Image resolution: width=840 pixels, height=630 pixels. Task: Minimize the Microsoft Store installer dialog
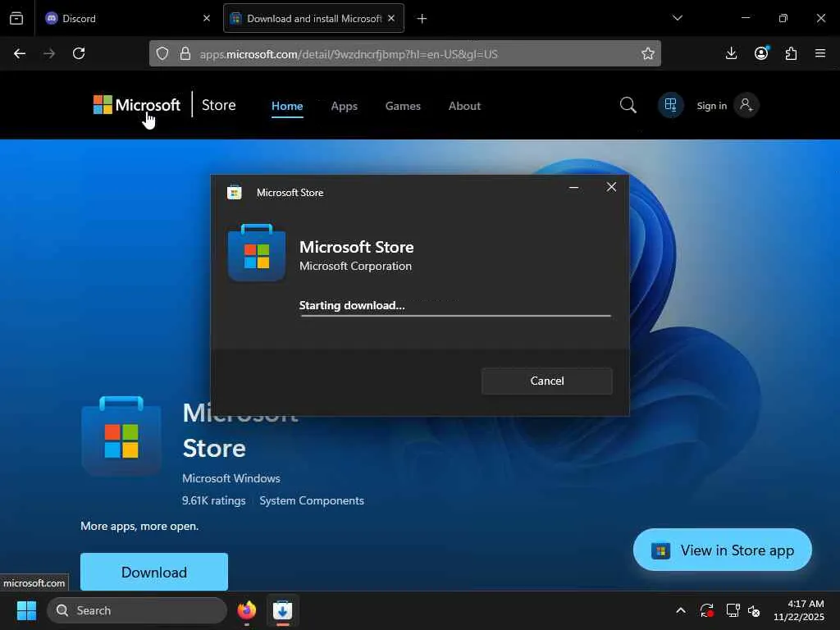(x=573, y=188)
